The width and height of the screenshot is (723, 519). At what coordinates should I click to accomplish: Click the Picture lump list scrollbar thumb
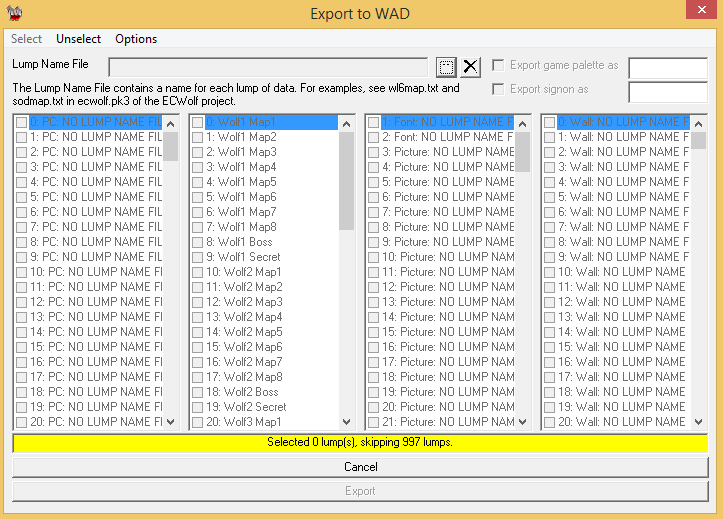tap(522, 152)
